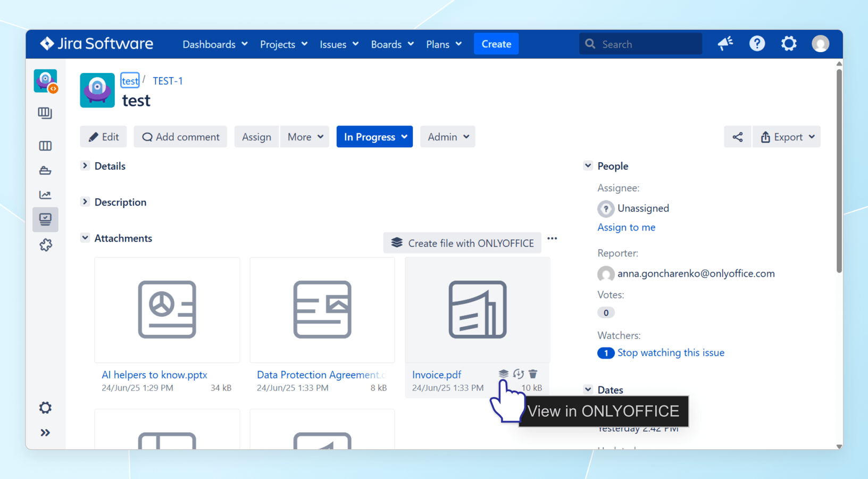Open the In Progress status dropdown
The height and width of the screenshot is (479, 868).
tap(374, 137)
